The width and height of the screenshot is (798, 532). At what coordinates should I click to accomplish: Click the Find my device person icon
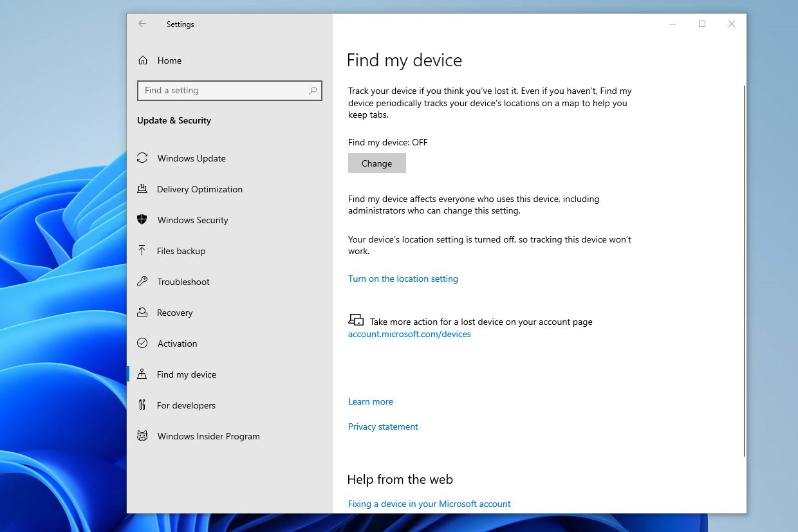pyautogui.click(x=142, y=374)
